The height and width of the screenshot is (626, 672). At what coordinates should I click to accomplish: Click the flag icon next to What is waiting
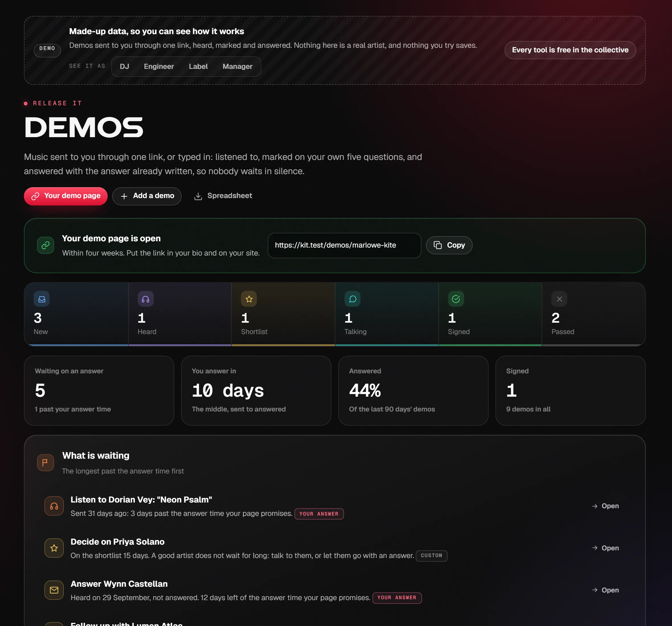pos(46,462)
